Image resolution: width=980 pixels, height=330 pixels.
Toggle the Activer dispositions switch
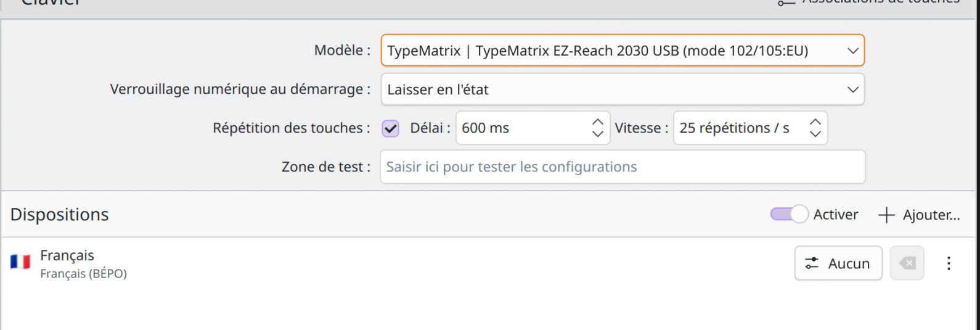click(789, 214)
